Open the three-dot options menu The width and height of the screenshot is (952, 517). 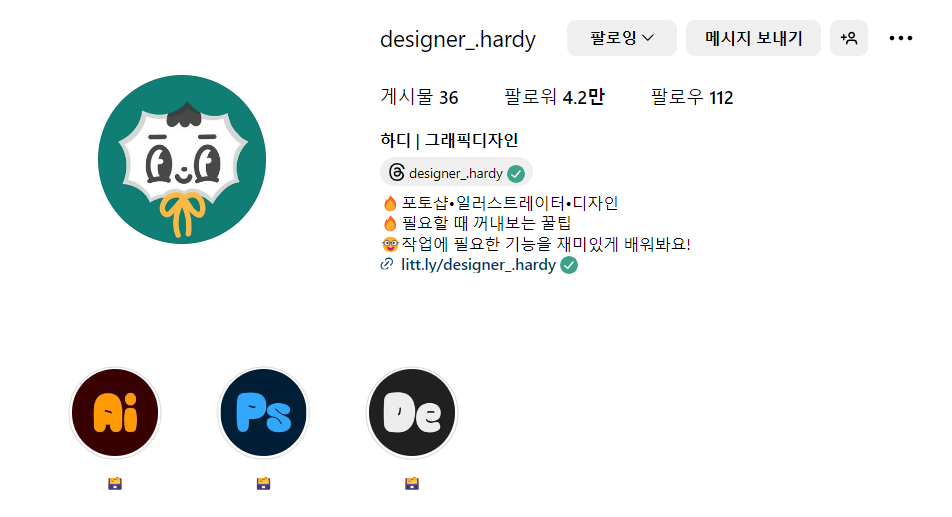900,38
